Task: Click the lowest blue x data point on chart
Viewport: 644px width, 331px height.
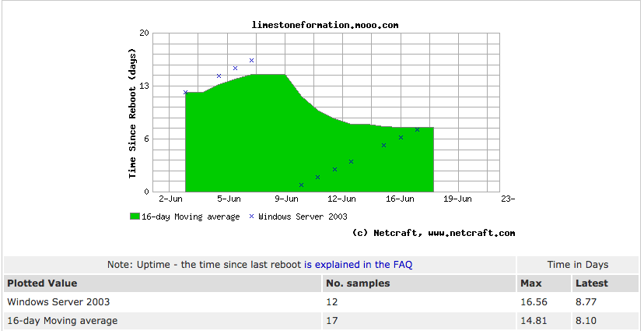Action: tap(301, 185)
